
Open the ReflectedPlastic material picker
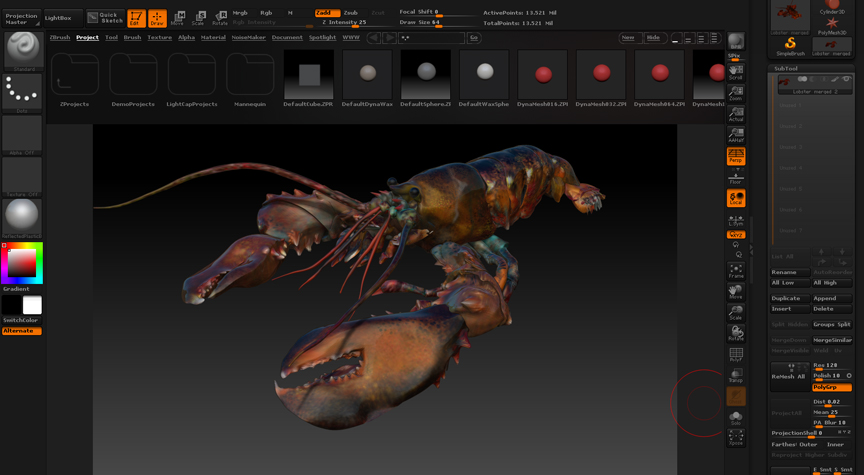point(23,219)
